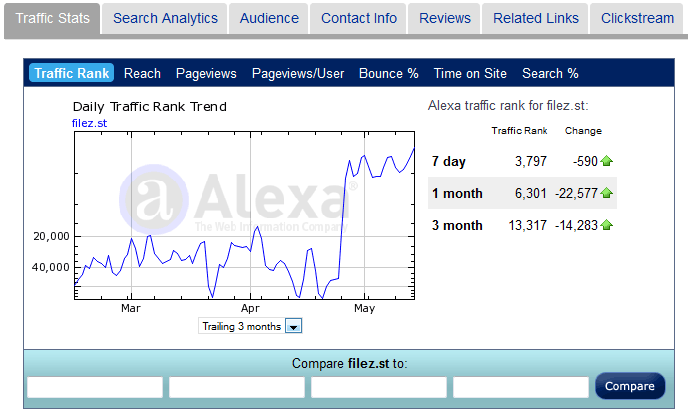View the Reviews tab

point(444,18)
